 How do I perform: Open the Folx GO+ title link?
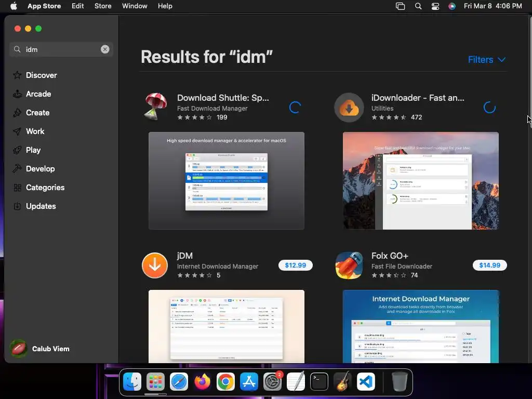pyautogui.click(x=390, y=256)
